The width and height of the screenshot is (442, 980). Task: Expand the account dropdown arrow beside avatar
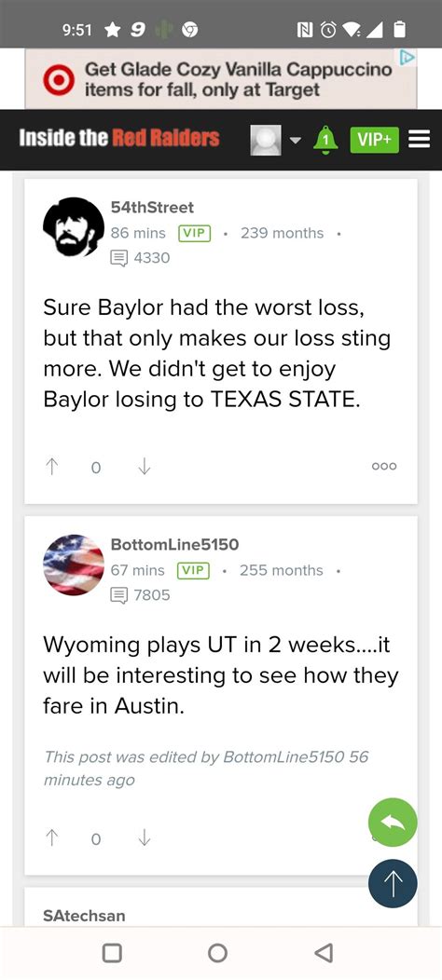[x=297, y=140]
